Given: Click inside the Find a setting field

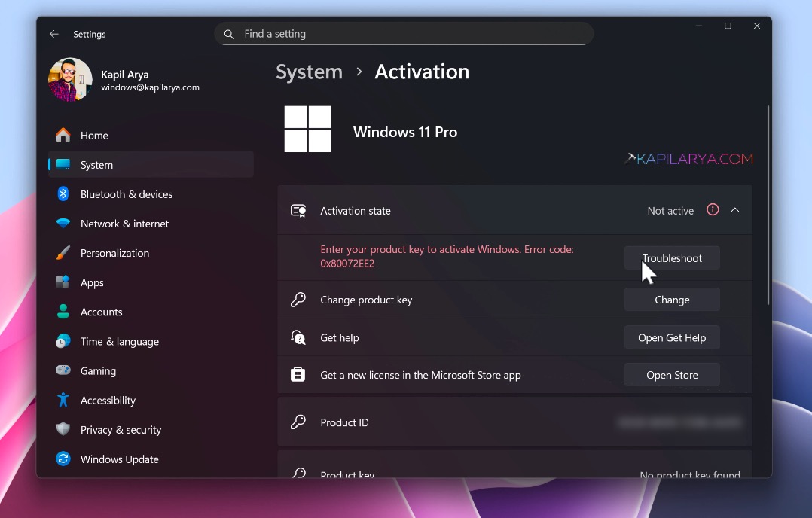Looking at the screenshot, I should pos(339,34).
